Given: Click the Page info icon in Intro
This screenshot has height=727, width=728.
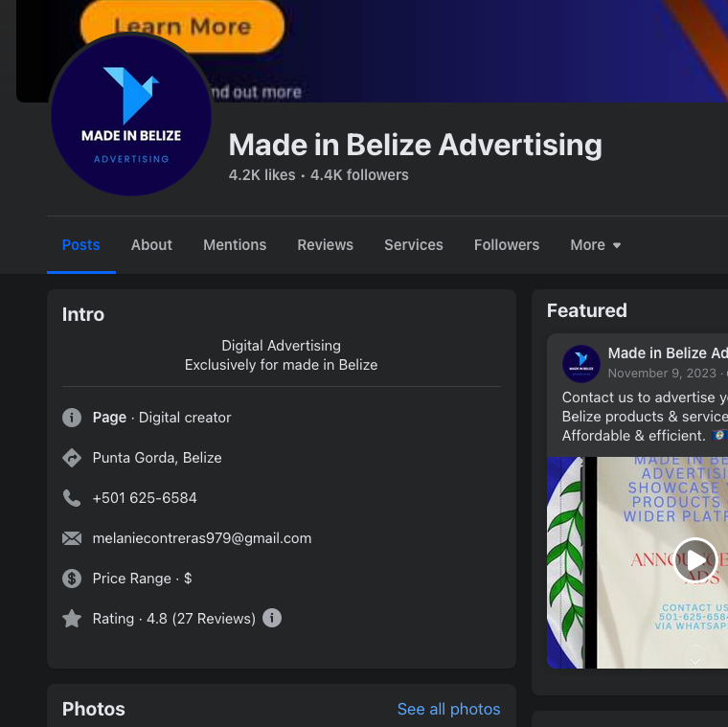Looking at the screenshot, I should tap(72, 418).
